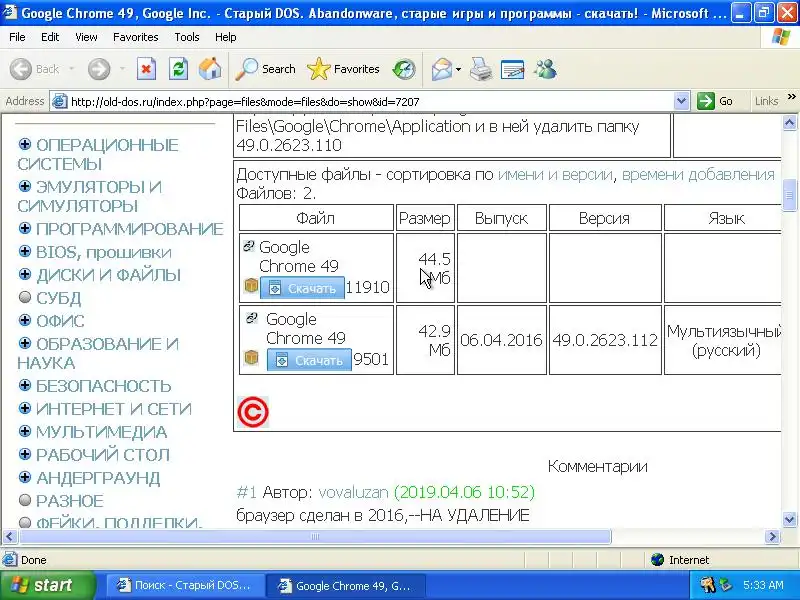This screenshot has width=800, height=600.
Task: Expand ОПЕРАЦИОННЫЕ СИСТЕМЫ plus icon
Action: point(24,144)
